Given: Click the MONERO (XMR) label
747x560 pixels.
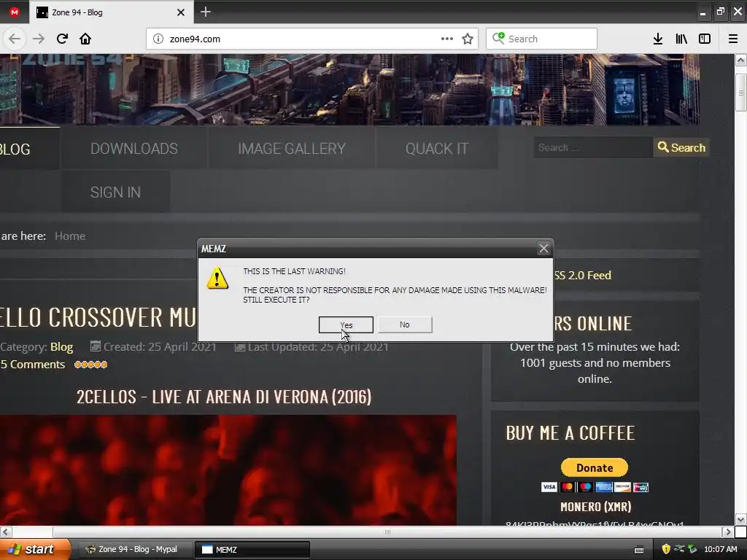Looking at the screenshot, I should tap(595, 507).
